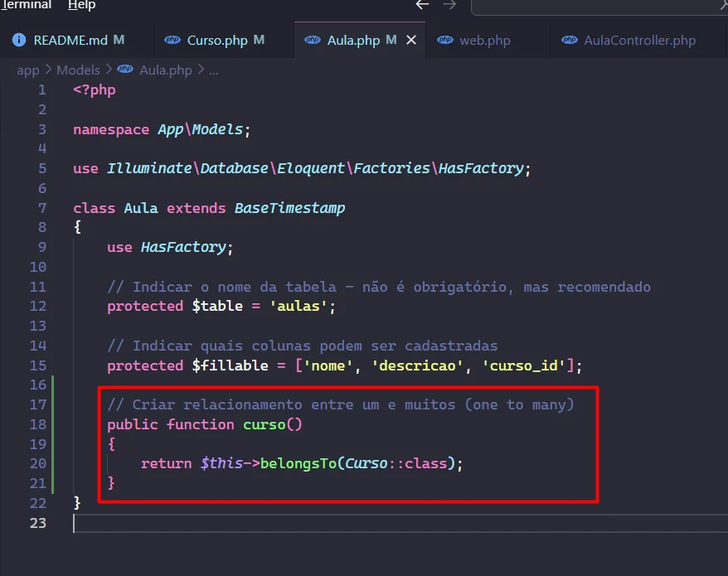728x576 pixels.
Task: Select the Aula.php tab title
Action: (x=353, y=40)
